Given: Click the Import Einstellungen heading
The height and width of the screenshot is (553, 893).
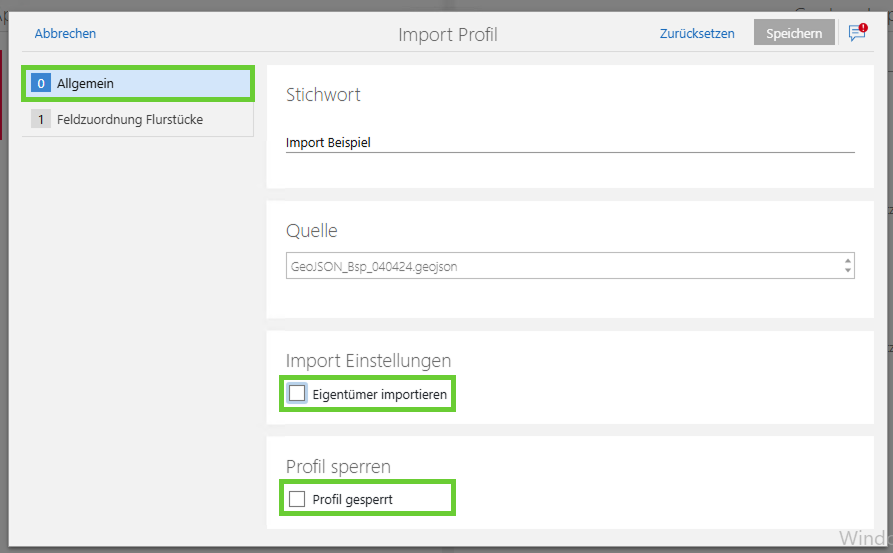Looking at the screenshot, I should (368, 361).
